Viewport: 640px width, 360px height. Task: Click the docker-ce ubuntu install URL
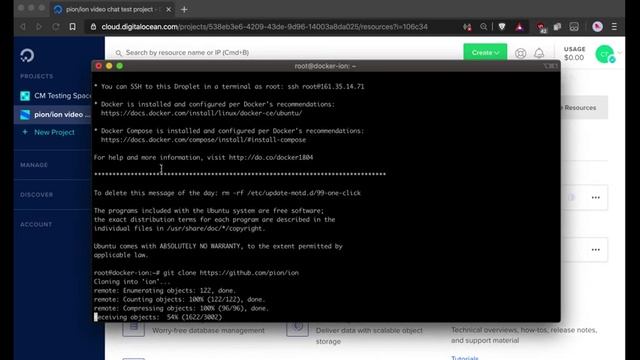tap(202, 113)
